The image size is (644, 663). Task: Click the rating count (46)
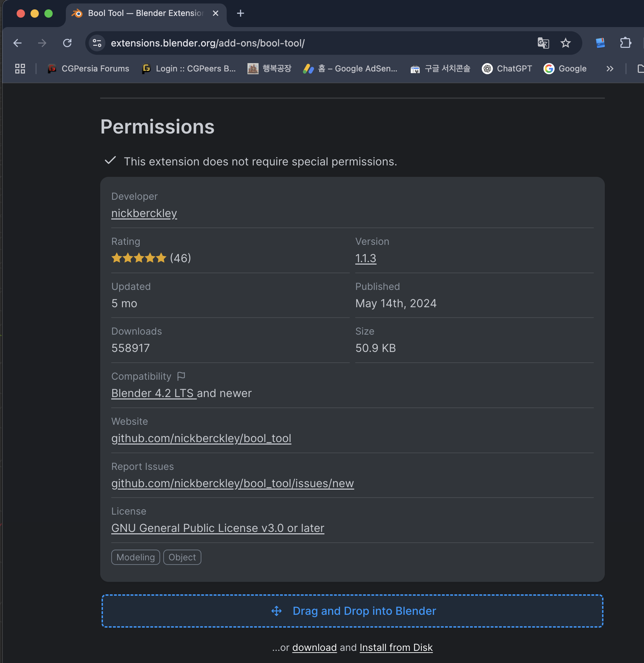(181, 258)
